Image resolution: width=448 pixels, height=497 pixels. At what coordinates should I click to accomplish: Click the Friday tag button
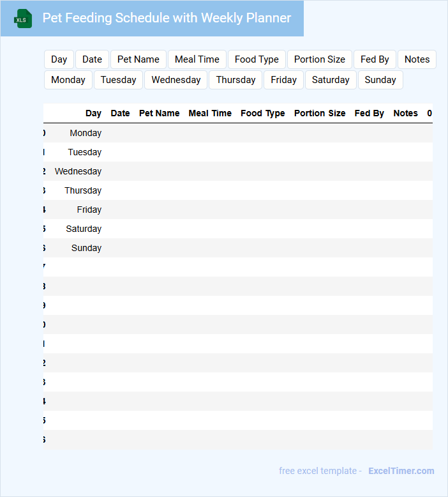point(284,80)
